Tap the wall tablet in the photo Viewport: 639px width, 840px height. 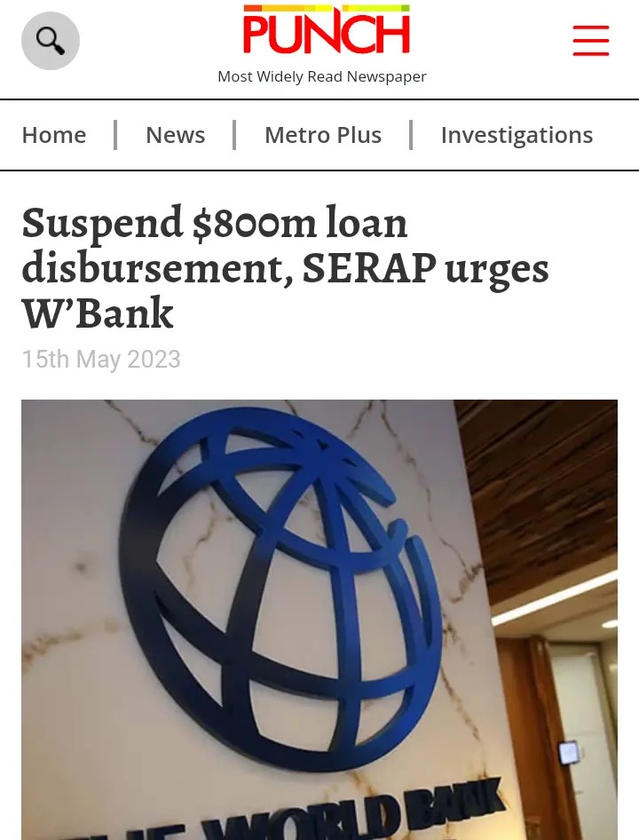pos(569,753)
